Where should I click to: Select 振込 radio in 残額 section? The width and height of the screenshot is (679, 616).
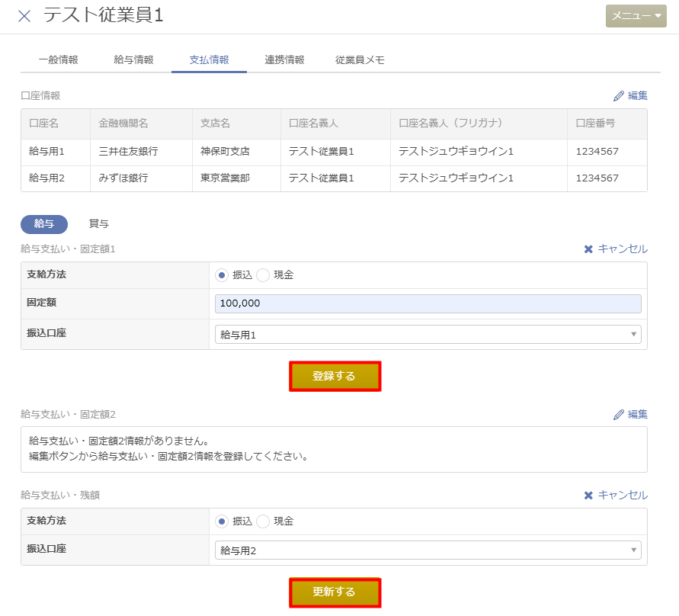[x=222, y=521]
